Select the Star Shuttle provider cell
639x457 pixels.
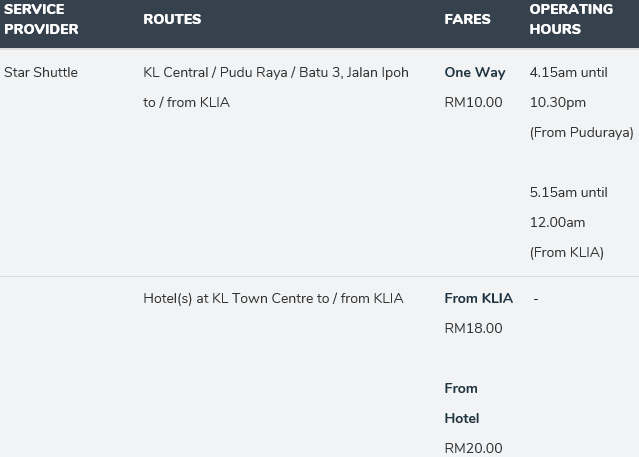[x=41, y=72]
